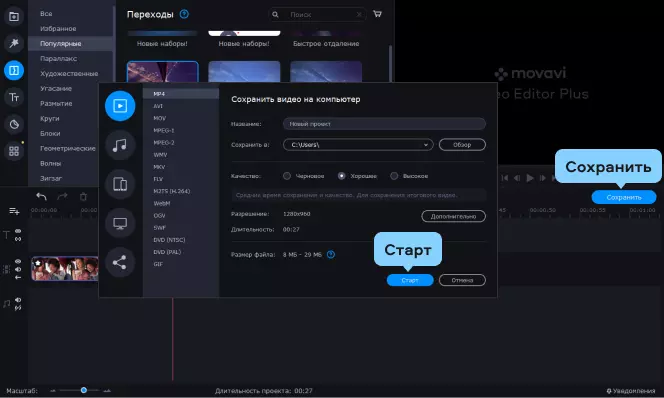Click the Обзор browse button
The width and height of the screenshot is (664, 398).
[462, 145]
